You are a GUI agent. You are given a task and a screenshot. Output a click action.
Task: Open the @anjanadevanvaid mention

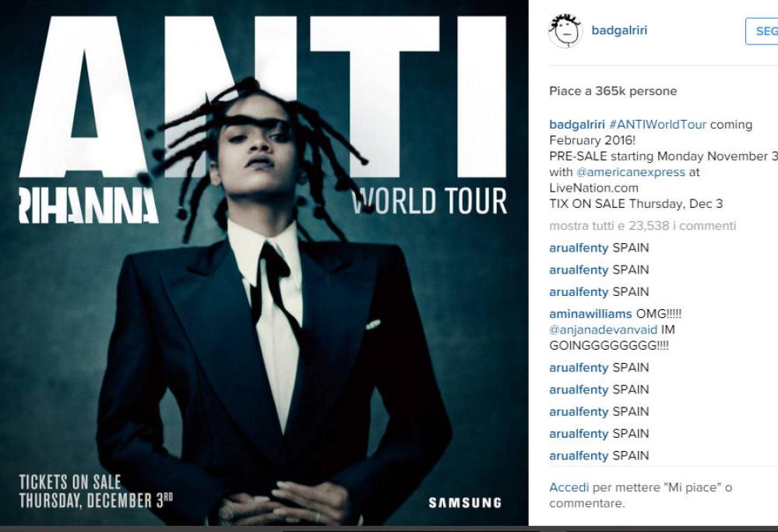pos(603,329)
